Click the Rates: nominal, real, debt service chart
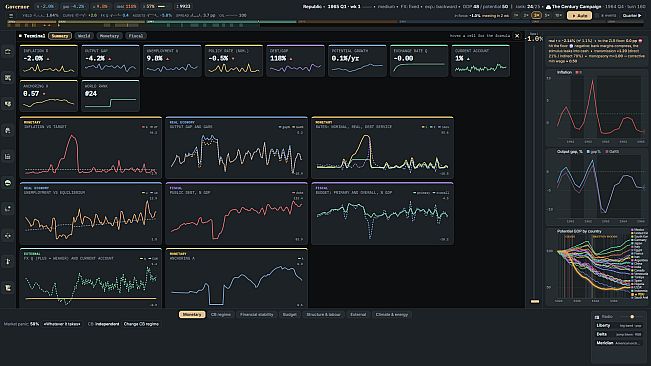Image resolution: width=651 pixels, height=366 pixels. (x=382, y=147)
